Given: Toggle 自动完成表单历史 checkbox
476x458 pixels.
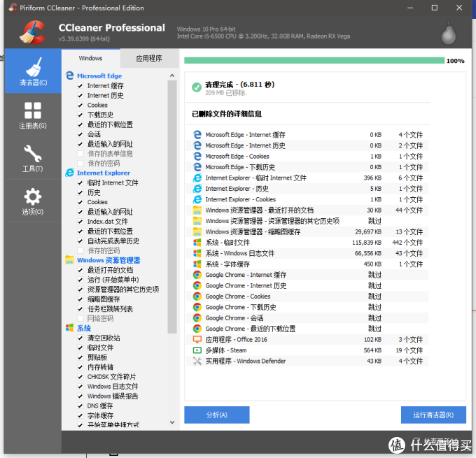Looking at the screenshot, I should (x=80, y=241).
